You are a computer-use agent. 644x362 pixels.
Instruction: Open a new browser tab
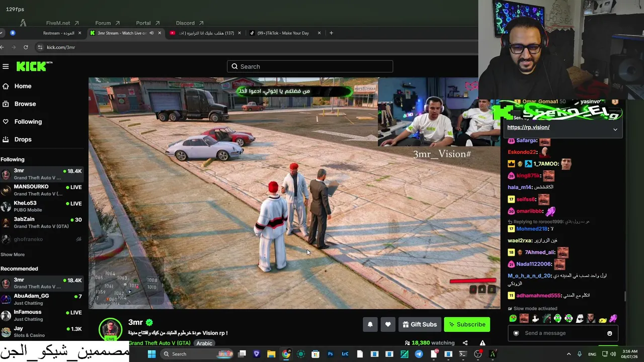(x=331, y=33)
